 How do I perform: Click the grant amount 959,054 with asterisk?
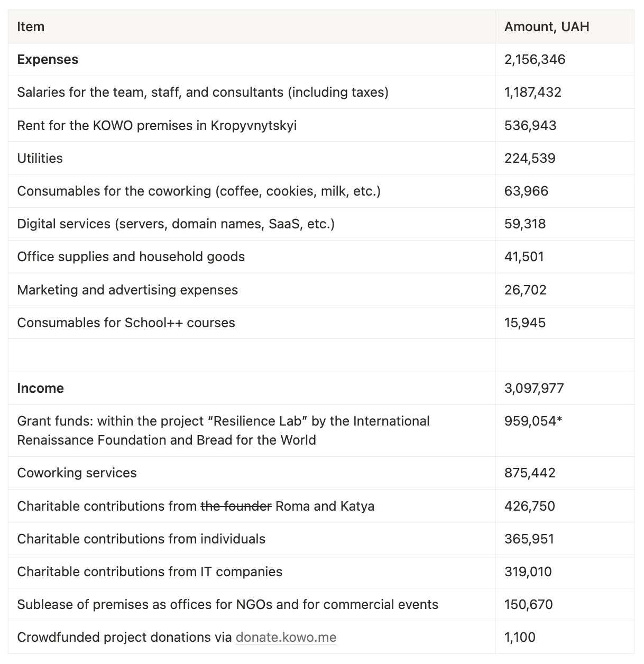point(533,421)
